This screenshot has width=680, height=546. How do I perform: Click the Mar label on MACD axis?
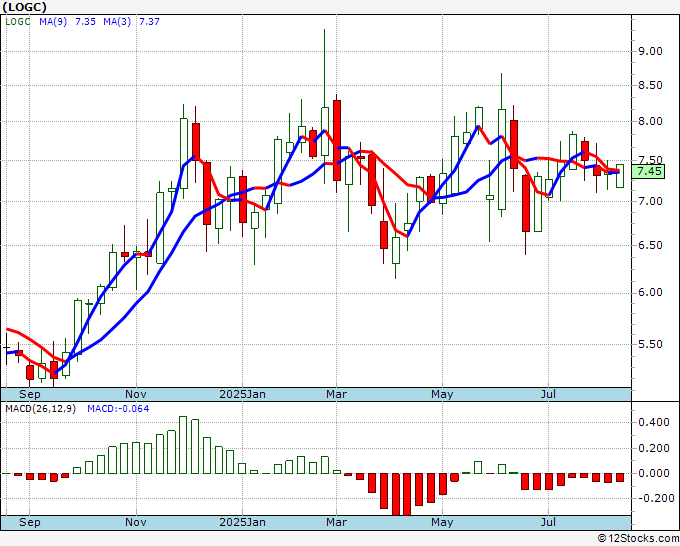point(337,522)
